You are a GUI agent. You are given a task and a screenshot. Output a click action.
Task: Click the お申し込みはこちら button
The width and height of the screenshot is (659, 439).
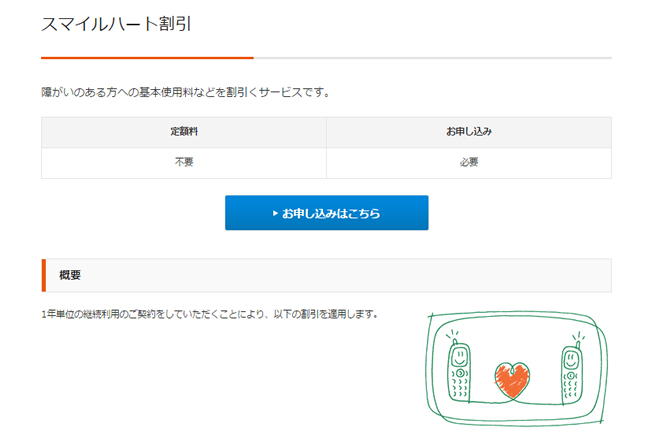coord(327,213)
